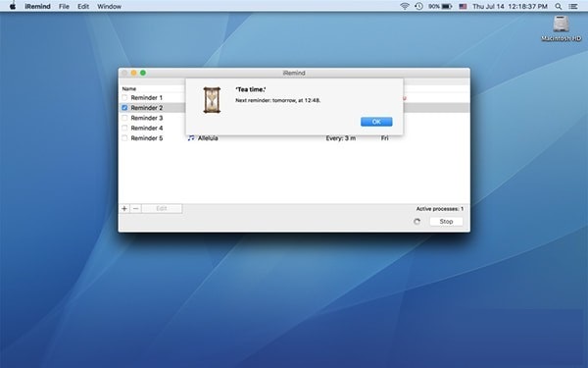This screenshot has width=588, height=368.
Task: Remove reminder with the minus button
Action: point(136,208)
